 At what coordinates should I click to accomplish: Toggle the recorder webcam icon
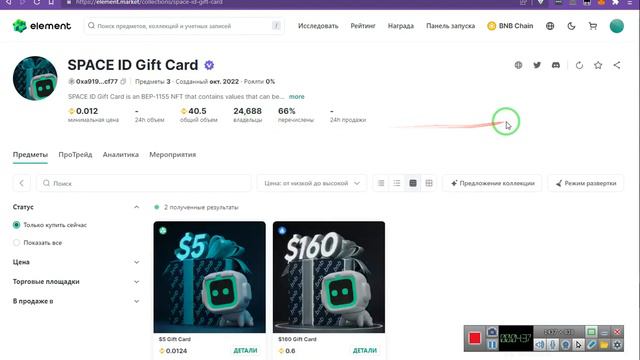click(x=566, y=345)
